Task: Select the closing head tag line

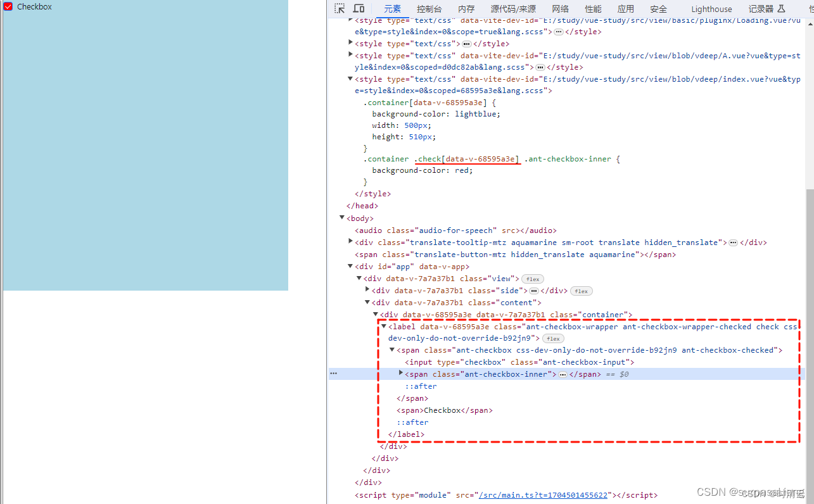Action: [362, 206]
